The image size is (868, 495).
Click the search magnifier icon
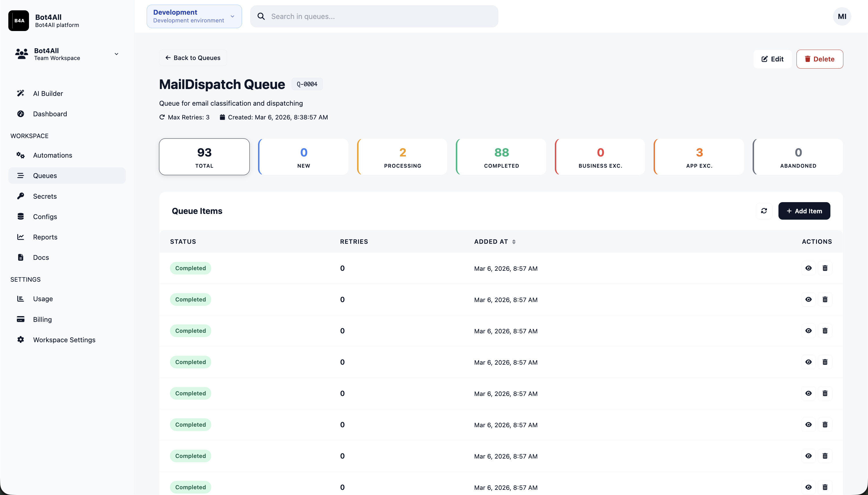click(261, 16)
